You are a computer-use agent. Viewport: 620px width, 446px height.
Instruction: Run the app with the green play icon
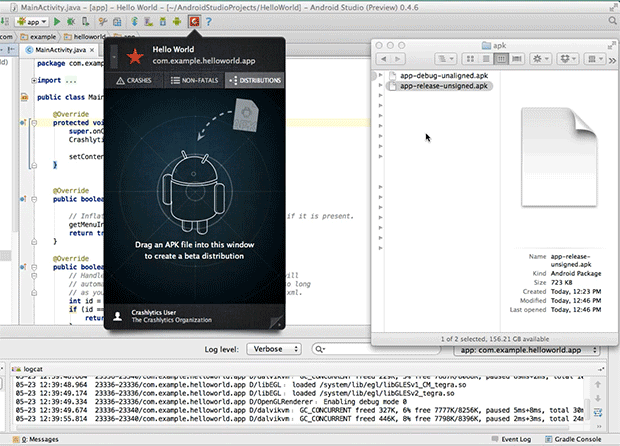pyautogui.click(x=58, y=20)
